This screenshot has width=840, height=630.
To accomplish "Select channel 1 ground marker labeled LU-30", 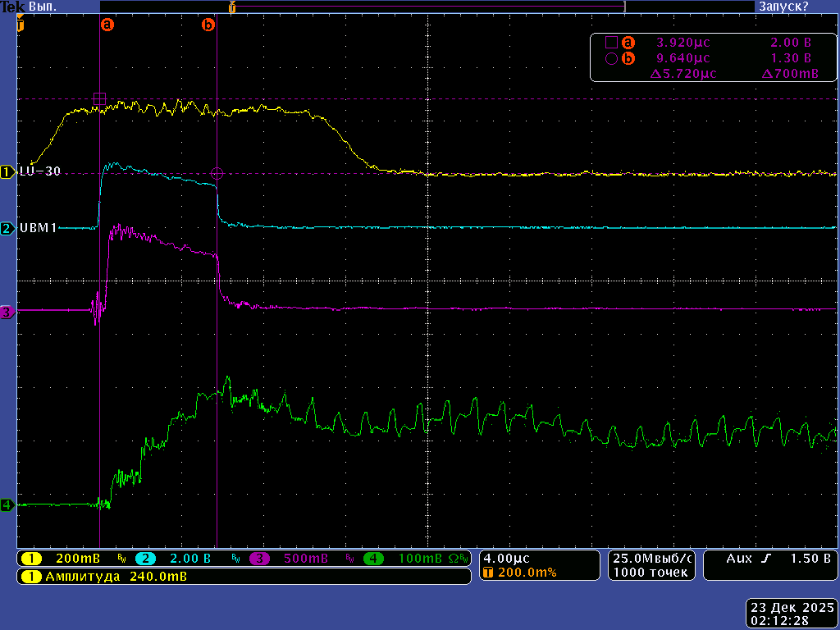I will 8,172.
